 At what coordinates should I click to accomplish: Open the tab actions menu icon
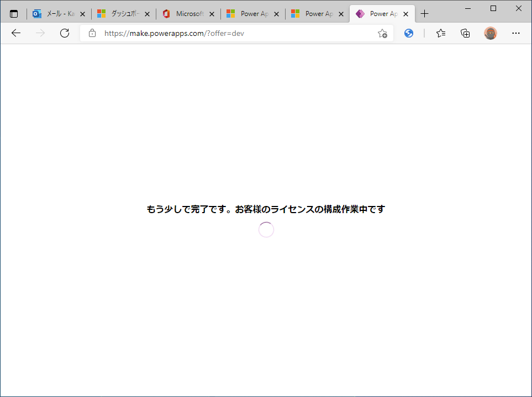coord(14,14)
